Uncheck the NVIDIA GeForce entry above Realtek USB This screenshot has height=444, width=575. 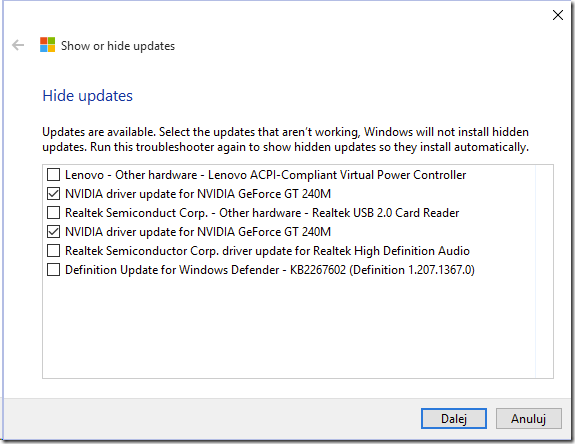click(54, 194)
